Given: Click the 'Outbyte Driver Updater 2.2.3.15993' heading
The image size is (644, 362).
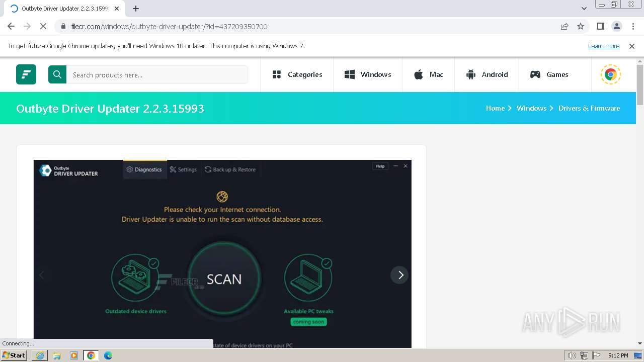Looking at the screenshot, I should (x=110, y=109).
